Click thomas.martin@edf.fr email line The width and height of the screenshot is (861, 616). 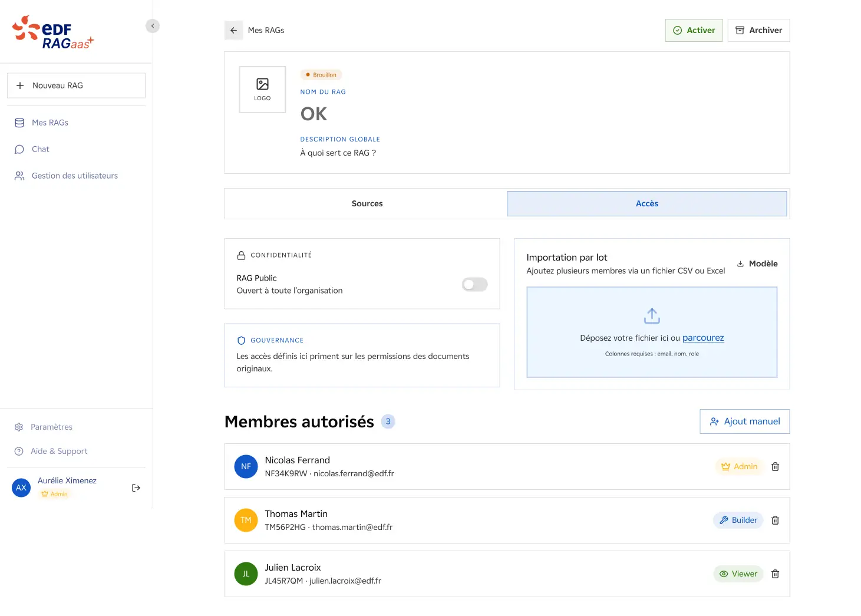click(x=328, y=527)
